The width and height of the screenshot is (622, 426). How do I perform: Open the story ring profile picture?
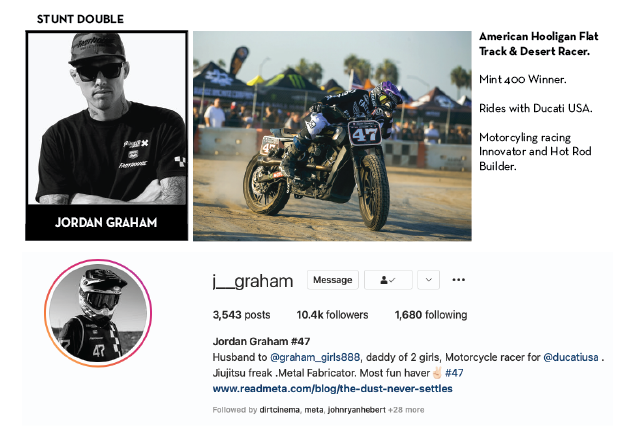click(98, 313)
